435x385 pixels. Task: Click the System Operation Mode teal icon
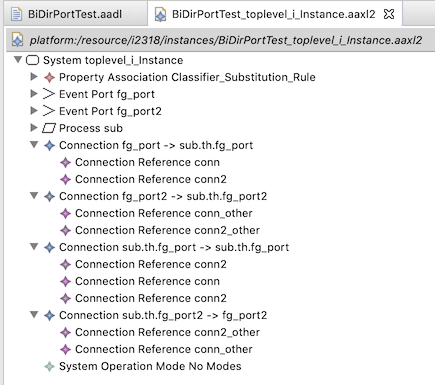[x=49, y=366]
